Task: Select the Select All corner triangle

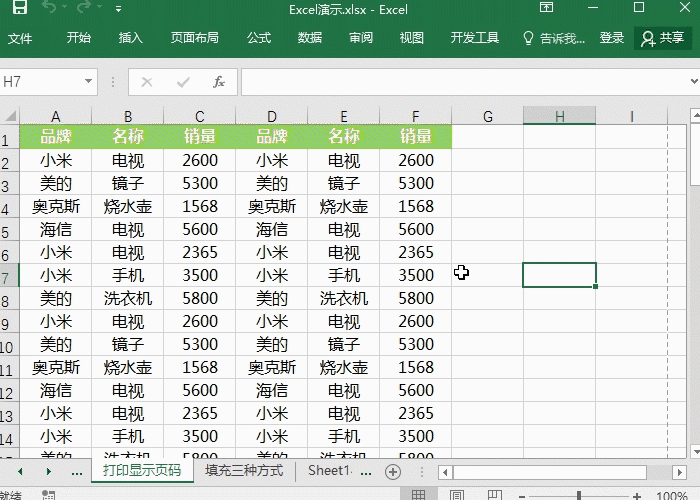Action: tap(9, 116)
